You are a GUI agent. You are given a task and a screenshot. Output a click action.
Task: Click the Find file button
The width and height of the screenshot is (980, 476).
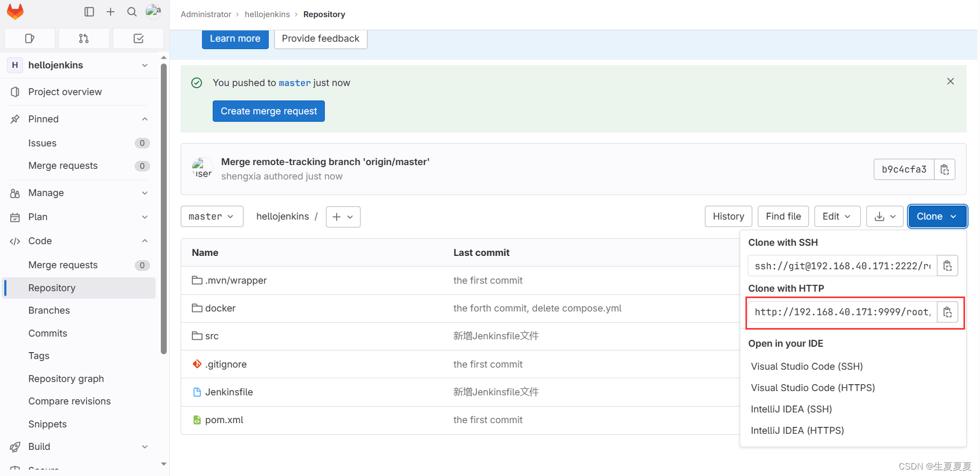click(x=783, y=216)
